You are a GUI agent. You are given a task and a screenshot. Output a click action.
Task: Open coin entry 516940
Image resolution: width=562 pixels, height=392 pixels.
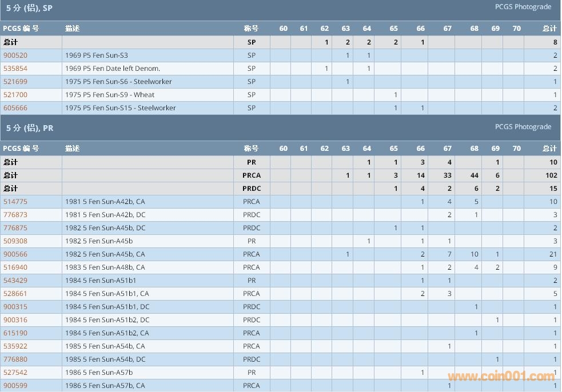point(15,267)
